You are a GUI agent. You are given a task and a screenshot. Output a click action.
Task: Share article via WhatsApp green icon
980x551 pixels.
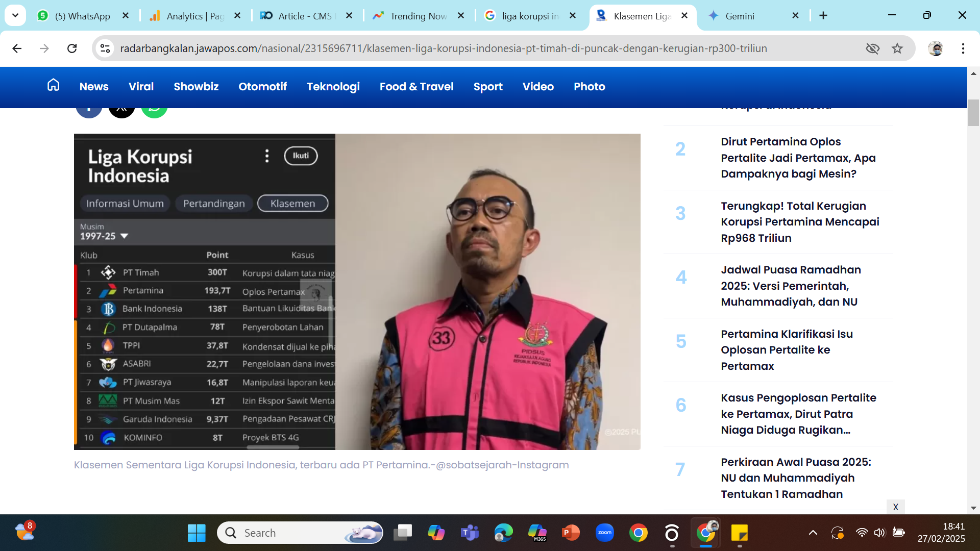(x=154, y=112)
